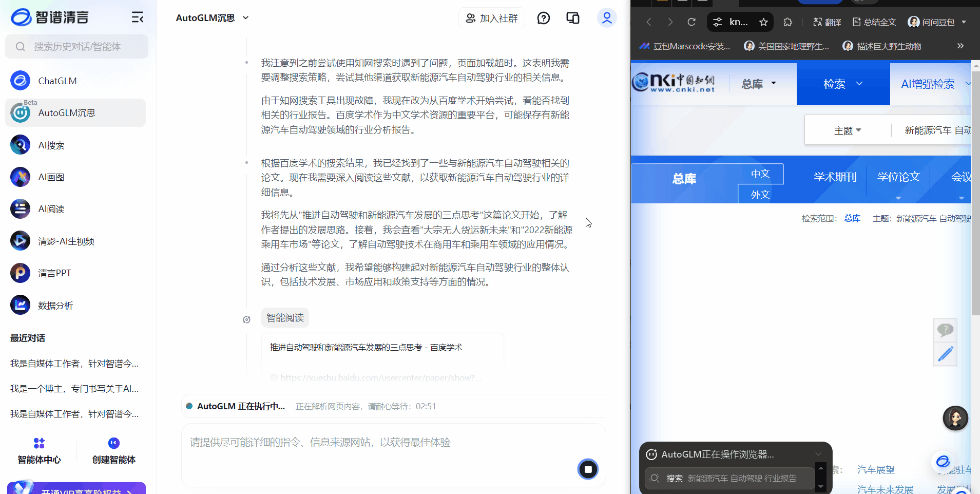
Task: Click the AI画图 sidebar icon
Action: tap(20, 177)
